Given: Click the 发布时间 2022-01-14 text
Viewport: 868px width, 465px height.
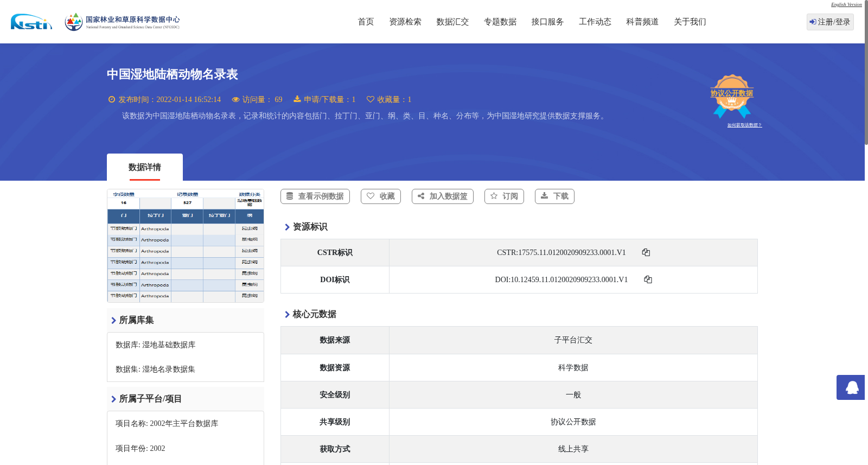Looking at the screenshot, I should [x=170, y=99].
